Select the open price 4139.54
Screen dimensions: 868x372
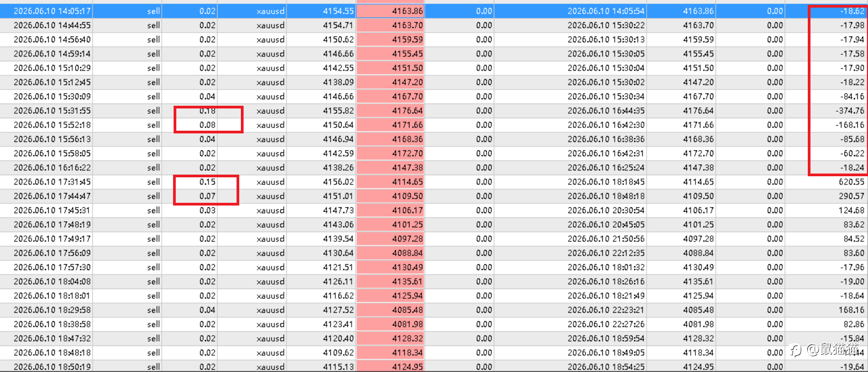[338, 239]
